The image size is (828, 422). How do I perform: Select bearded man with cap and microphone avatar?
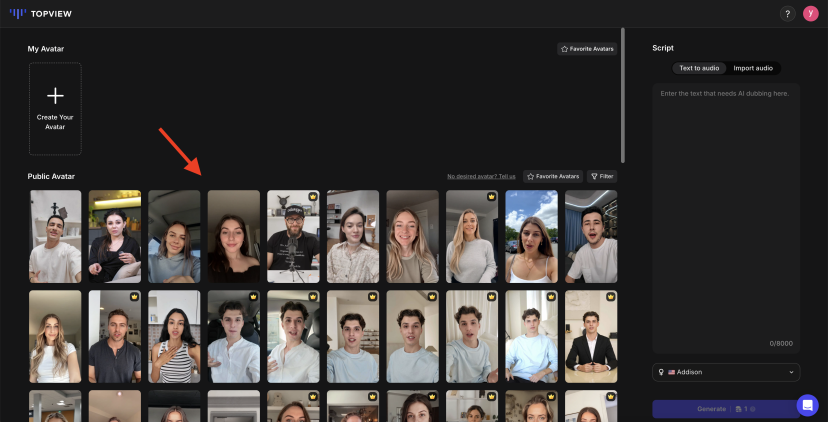(293, 237)
